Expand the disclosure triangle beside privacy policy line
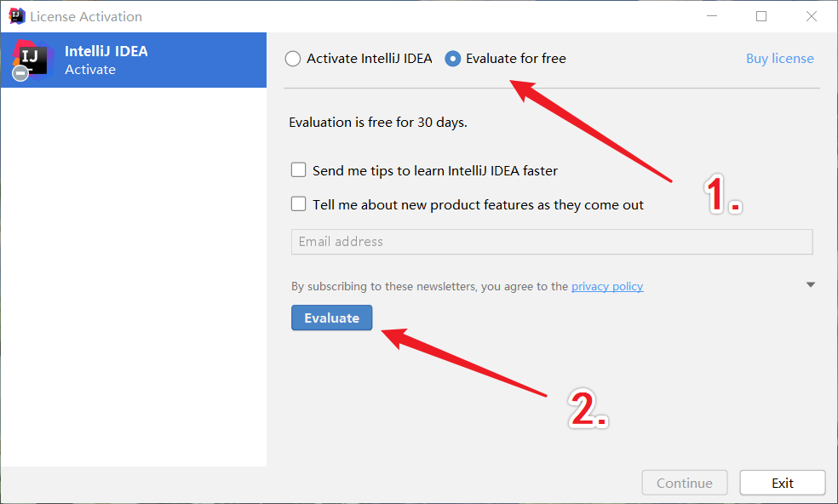Screen dimensions: 838x504 (810, 285)
